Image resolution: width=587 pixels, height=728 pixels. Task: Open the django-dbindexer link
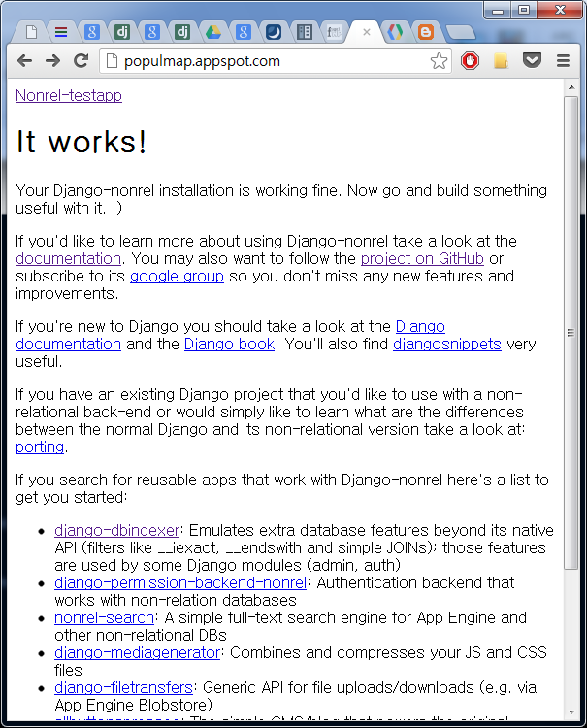pos(117,530)
